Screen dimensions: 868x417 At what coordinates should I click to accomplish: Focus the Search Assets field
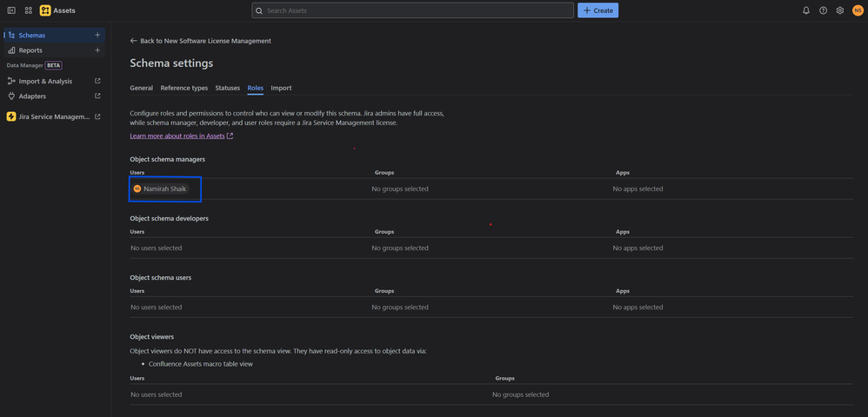pos(412,10)
